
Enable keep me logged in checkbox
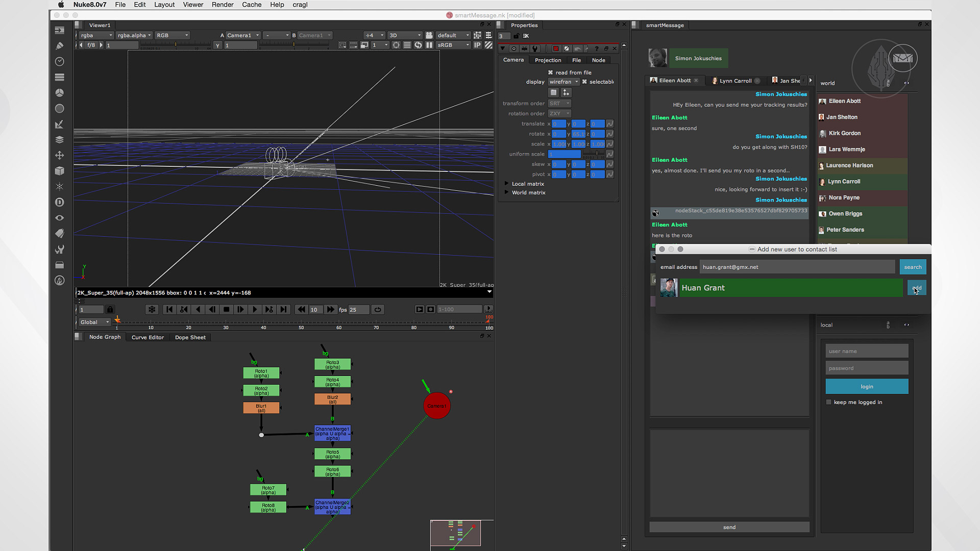coord(829,402)
